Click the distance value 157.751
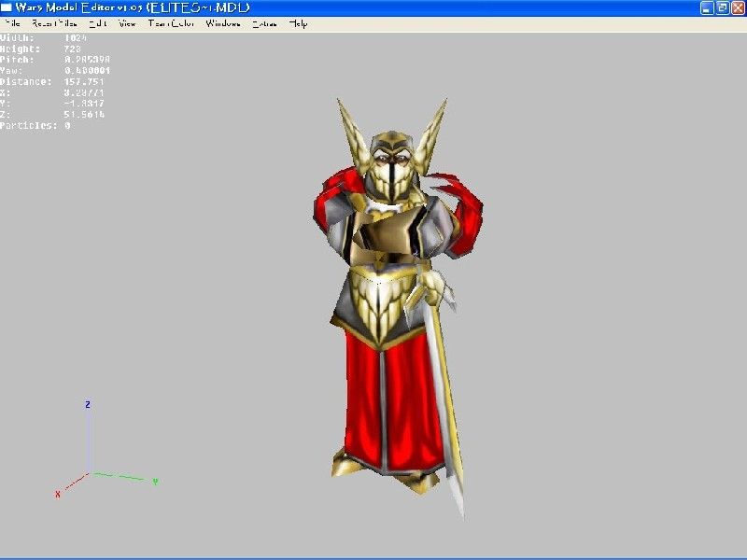This screenshot has width=747, height=560. (x=84, y=81)
